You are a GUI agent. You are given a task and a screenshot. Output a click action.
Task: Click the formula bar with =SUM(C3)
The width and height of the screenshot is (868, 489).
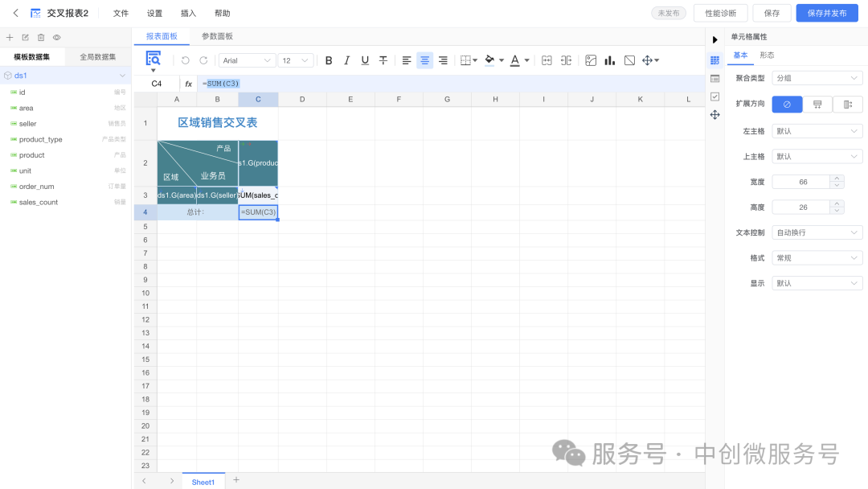[x=451, y=84]
